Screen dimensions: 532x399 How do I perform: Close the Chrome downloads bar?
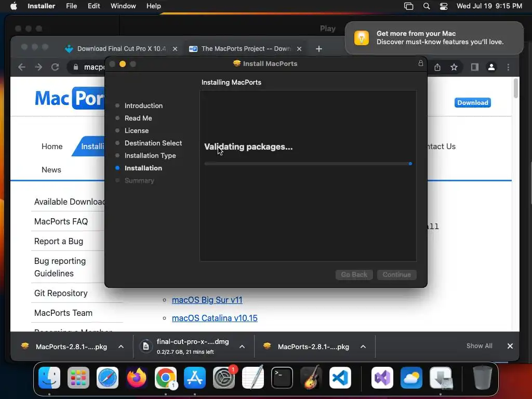[510, 345]
